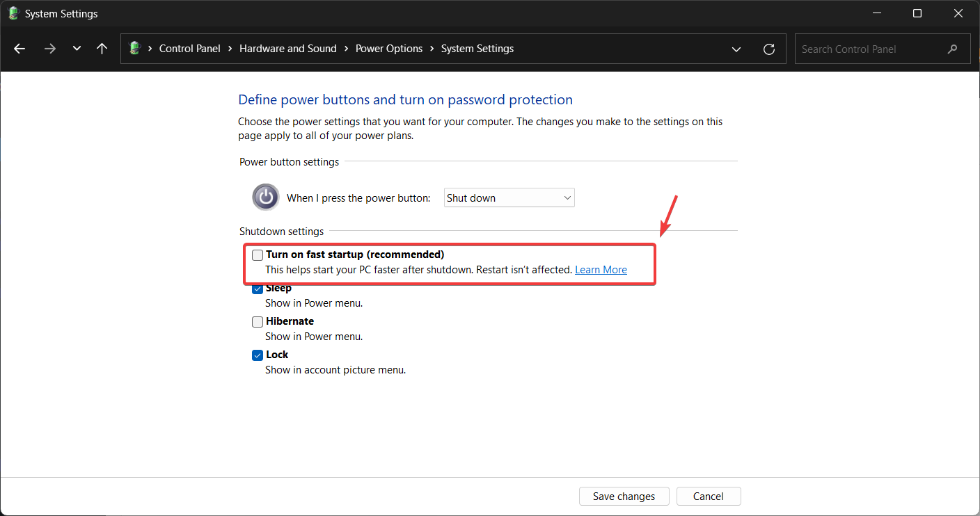
Task: Open the Learn More link
Action: pos(601,270)
